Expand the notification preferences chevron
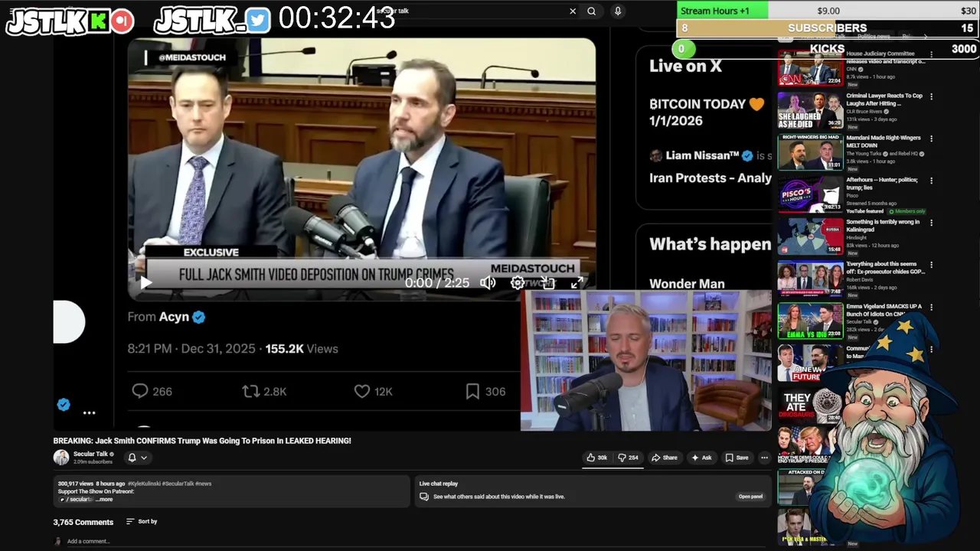This screenshot has width=980, height=551. click(143, 458)
